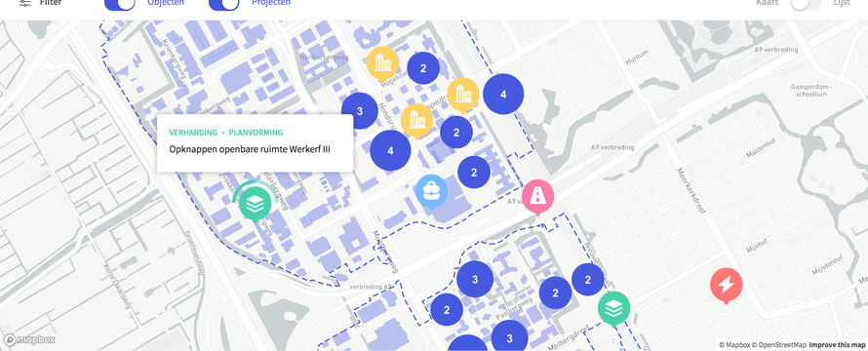Open the yellow building marker near Hogehilweg
Viewport: 868px width, 351px height.
[382, 63]
